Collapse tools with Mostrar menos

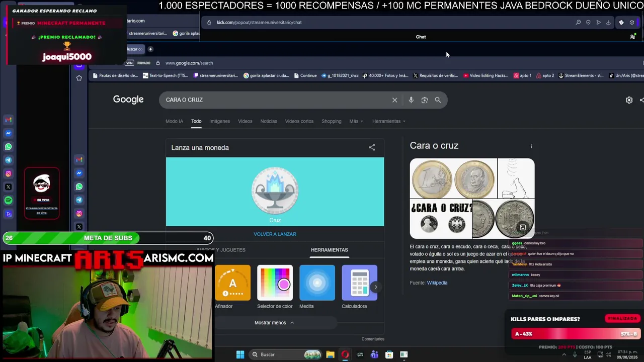[274, 323]
